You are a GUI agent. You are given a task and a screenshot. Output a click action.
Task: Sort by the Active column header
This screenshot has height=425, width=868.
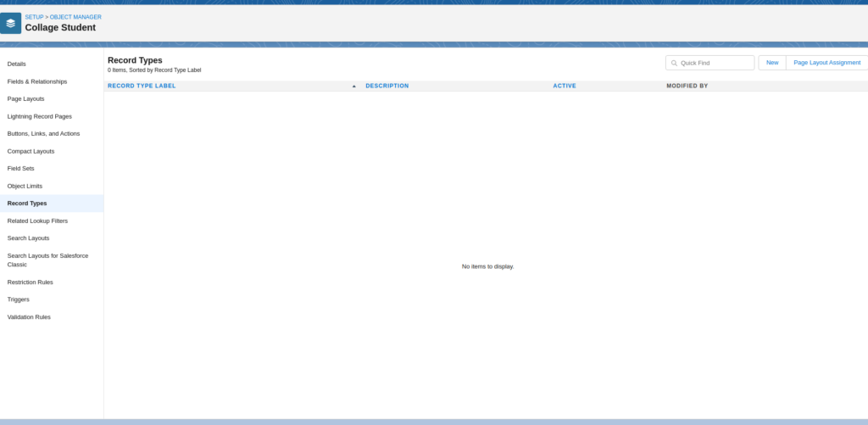(x=565, y=86)
